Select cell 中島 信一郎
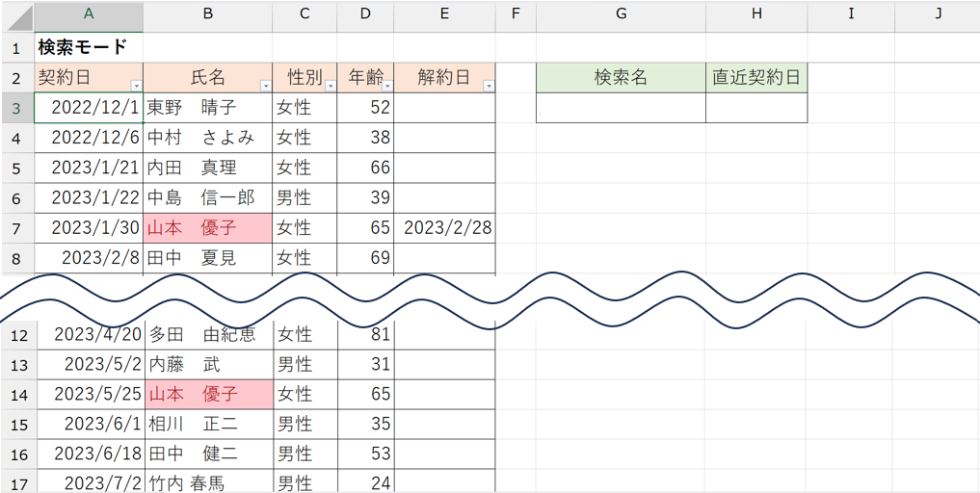Screen dimensions: 980x493 pos(207,198)
